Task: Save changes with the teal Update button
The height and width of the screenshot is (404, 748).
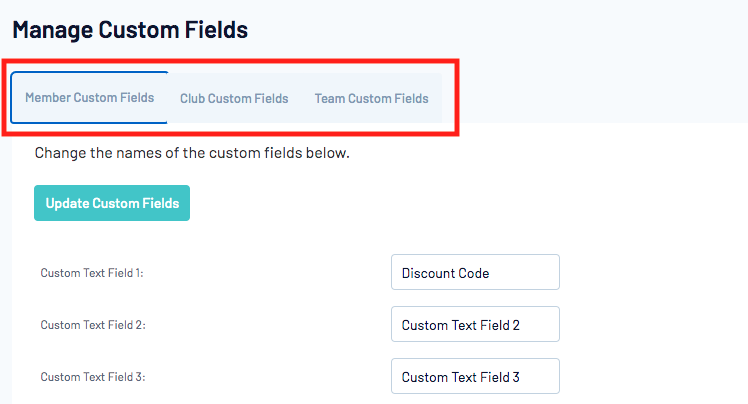Action: click(x=112, y=203)
